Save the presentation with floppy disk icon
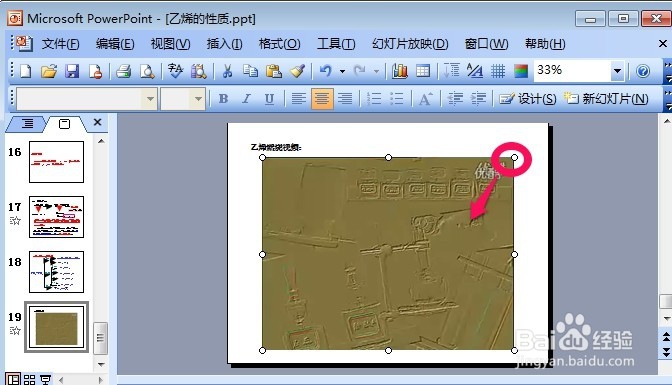This screenshot has width=672, height=385. pyautogui.click(x=72, y=71)
